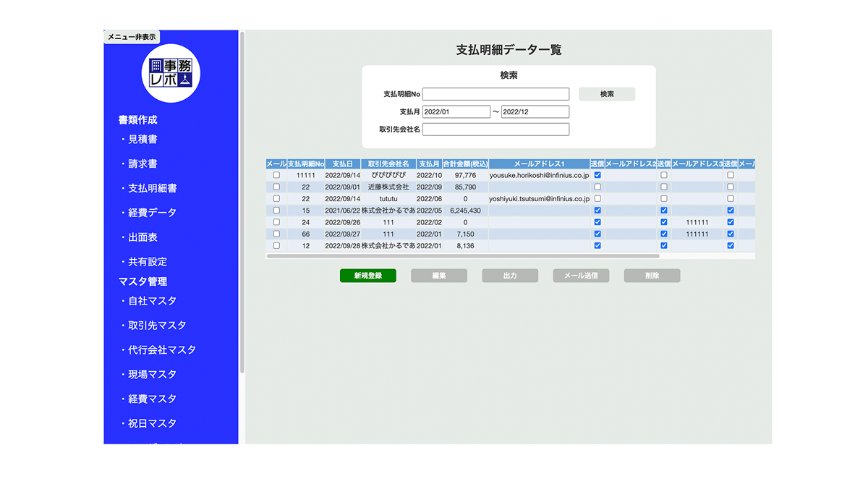Click the sidebar's vertical scrollbar

point(242,201)
